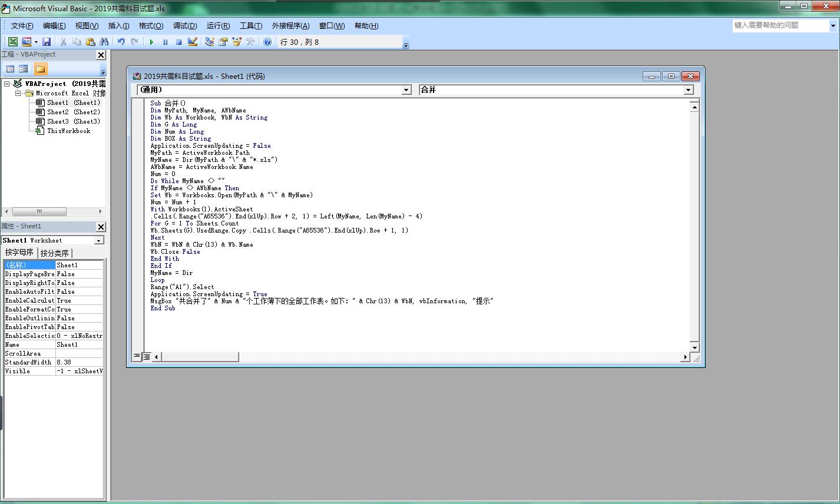
Task: Click the help question search input field
Action: click(781, 25)
